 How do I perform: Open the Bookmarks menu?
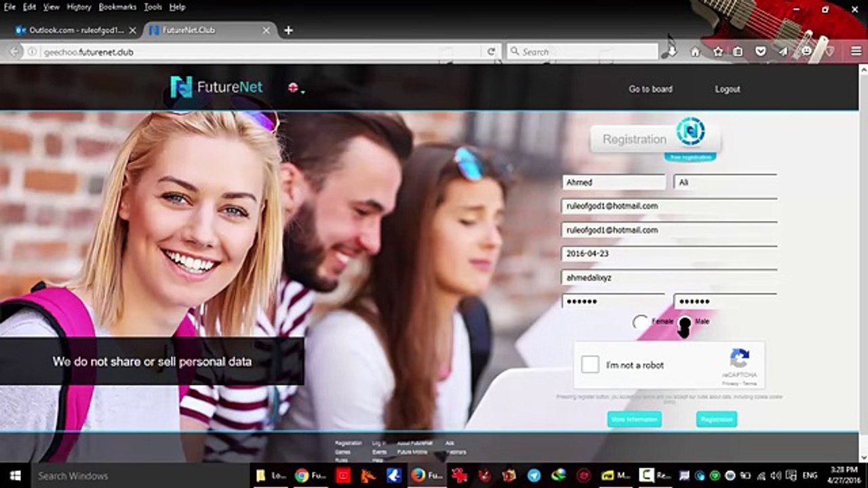pyautogui.click(x=117, y=7)
